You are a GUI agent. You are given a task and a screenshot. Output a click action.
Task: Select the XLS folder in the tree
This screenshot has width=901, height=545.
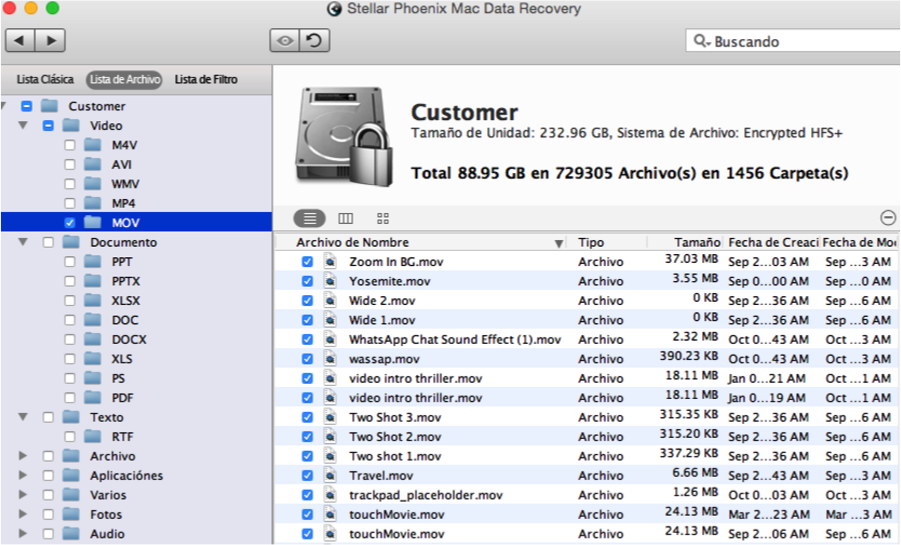(122, 359)
